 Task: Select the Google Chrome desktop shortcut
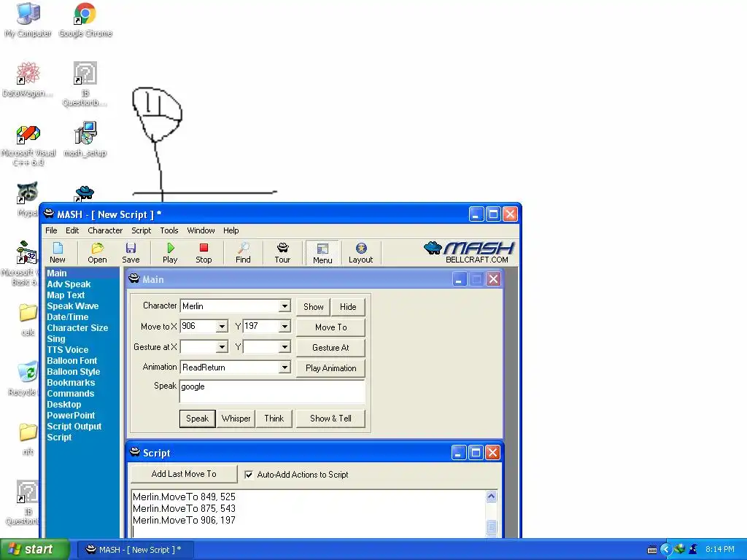click(x=85, y=20)
